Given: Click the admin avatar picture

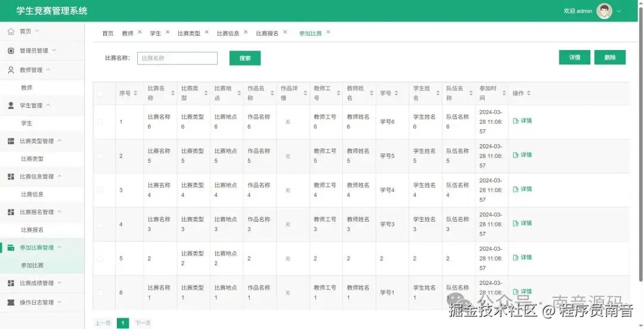Looking at the screenshot, I should pyautogui.click(x=604, y=11).
